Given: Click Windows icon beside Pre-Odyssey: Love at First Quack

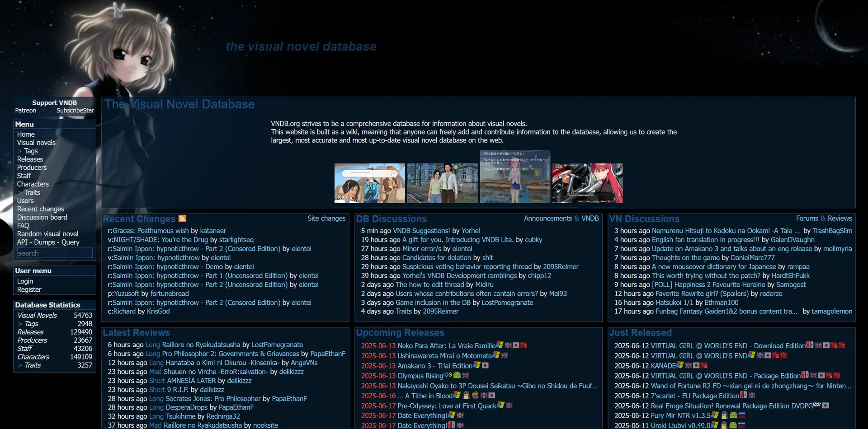Looking at the screenshot, I should (x=500, y=405).
